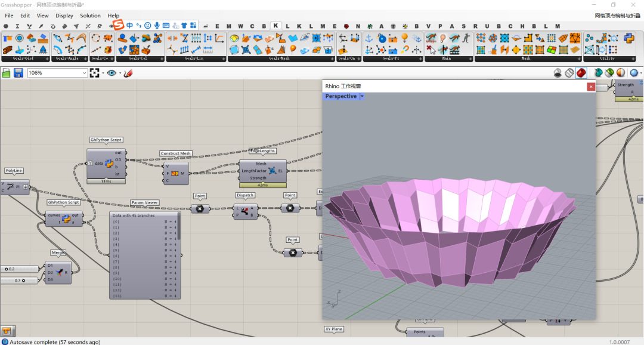Click the Open file folder icon

point(7,73)
